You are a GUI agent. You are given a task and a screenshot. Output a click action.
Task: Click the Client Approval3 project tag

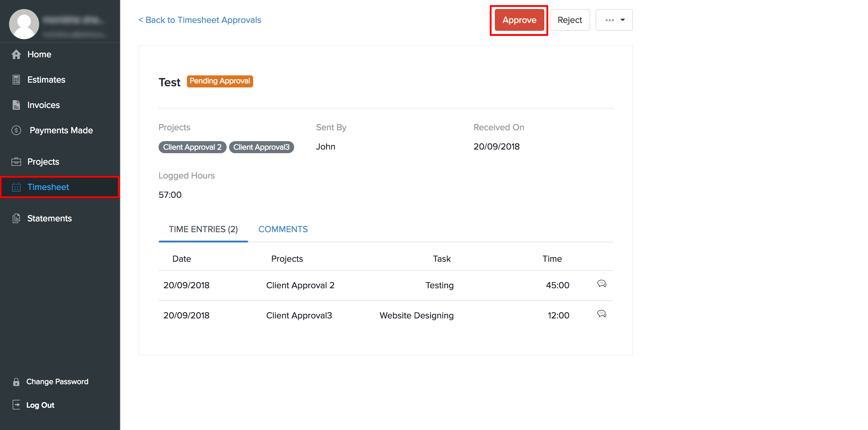coord(261,147)
